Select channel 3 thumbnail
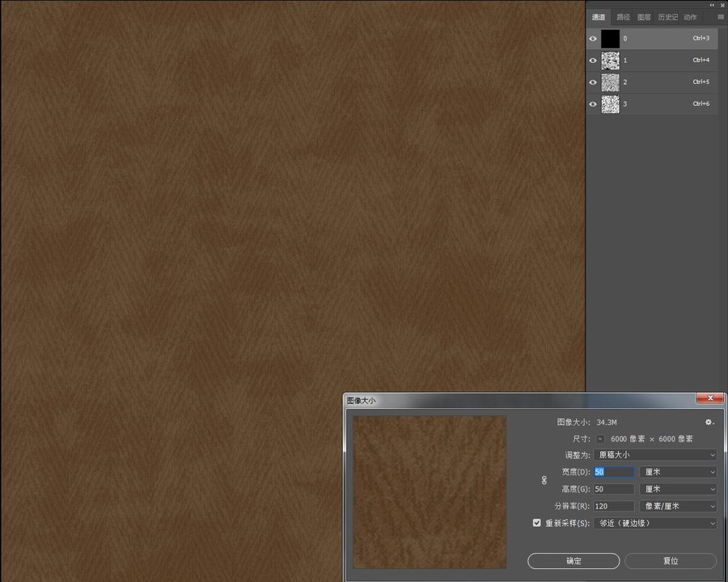The width and height of the screenshot is (728, 582). point(610,104)
